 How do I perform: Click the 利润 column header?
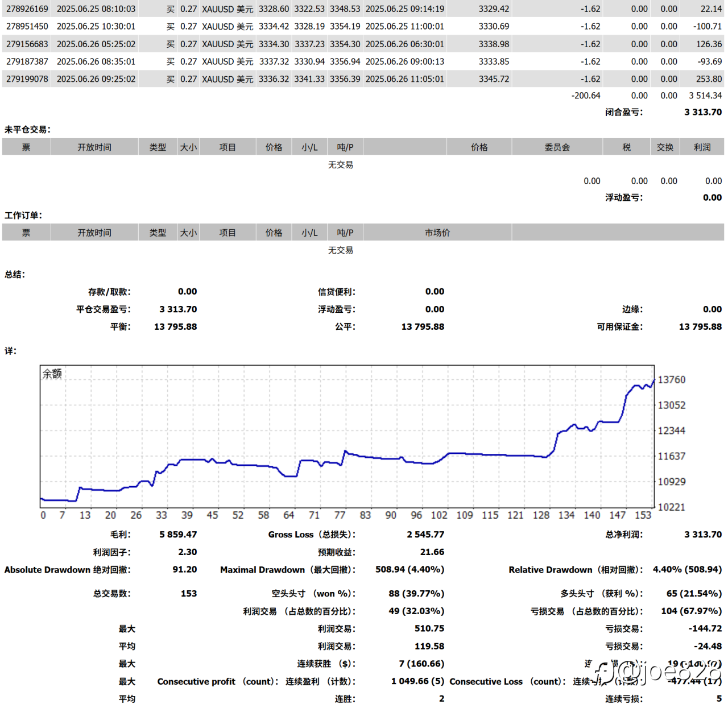702,147
